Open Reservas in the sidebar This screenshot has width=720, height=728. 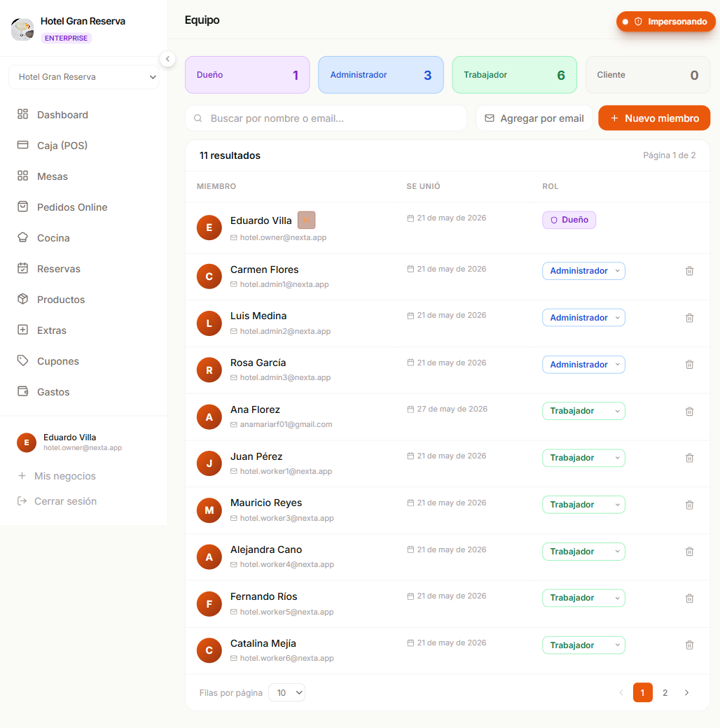point(83,269)
